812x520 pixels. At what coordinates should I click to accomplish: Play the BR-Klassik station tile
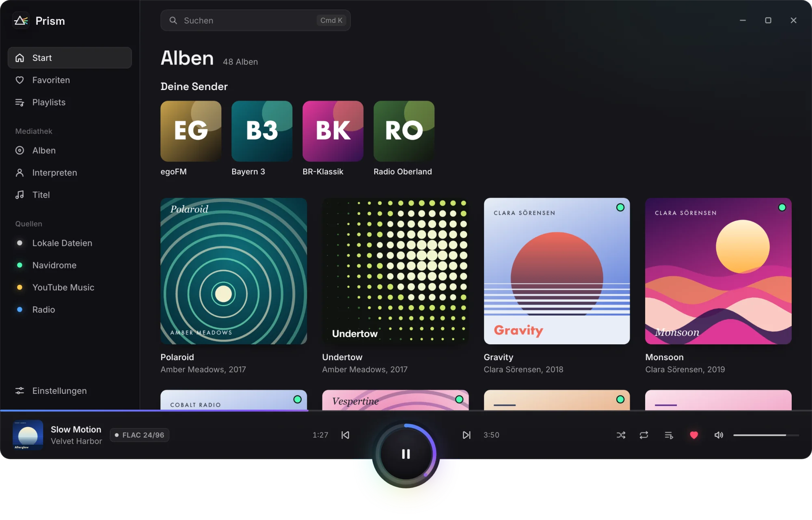[x=333, y=131]
